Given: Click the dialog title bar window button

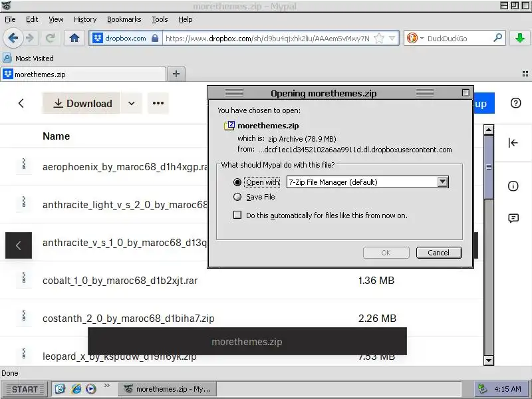Looking at the screenshot, I should click(x=465, y=92).
